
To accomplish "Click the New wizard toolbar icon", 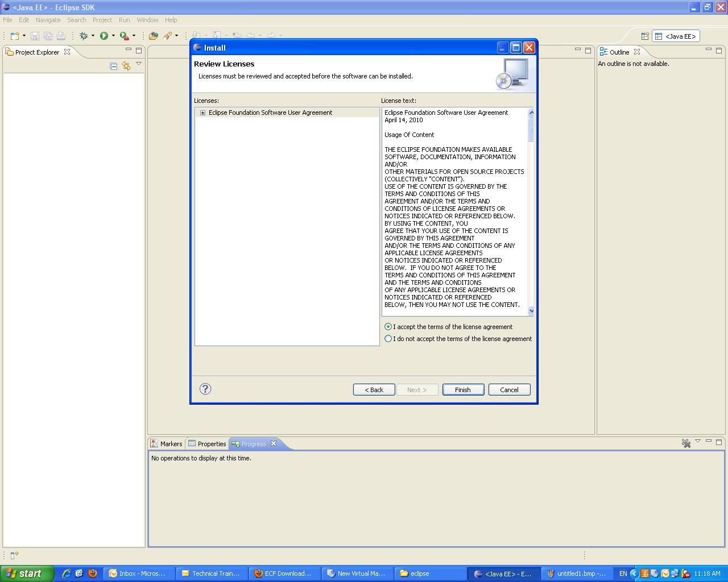I will click(x=15, y=36).
